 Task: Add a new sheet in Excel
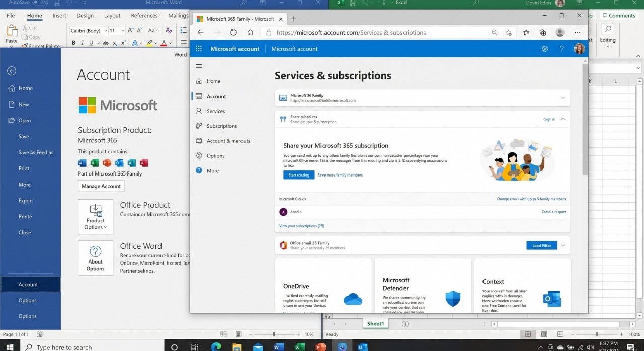[405, 324]
